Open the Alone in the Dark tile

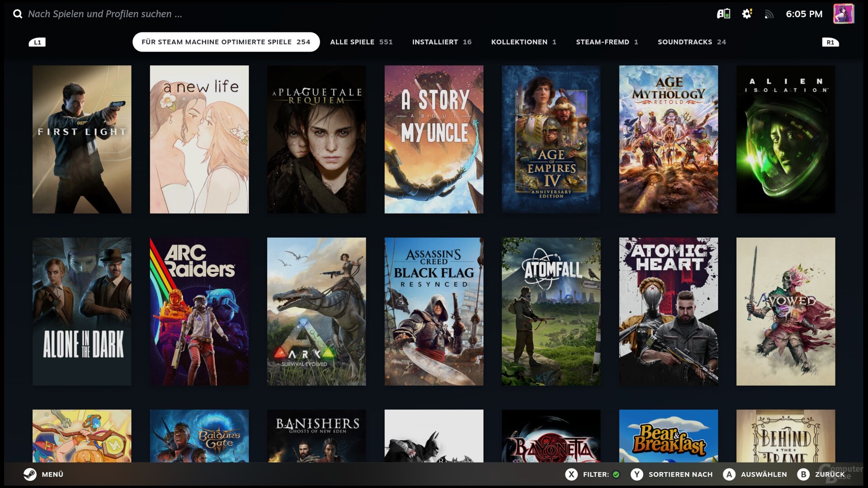tap(82, 311)
